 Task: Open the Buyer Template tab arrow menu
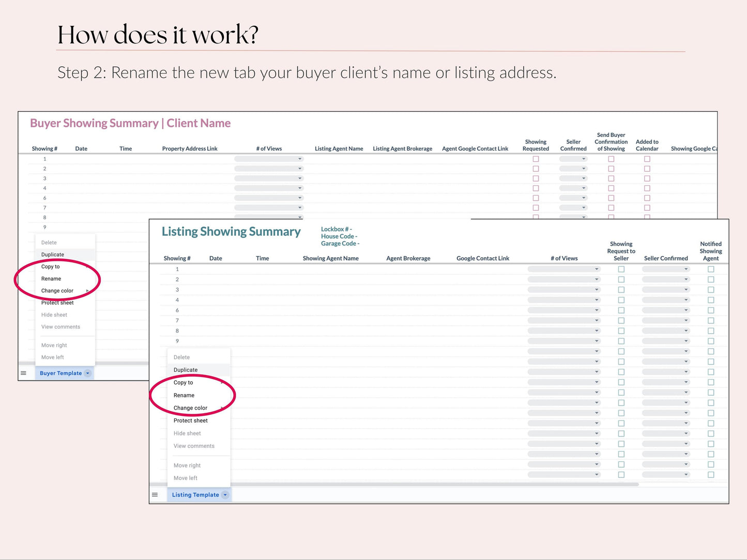click(x=87, y=373)
